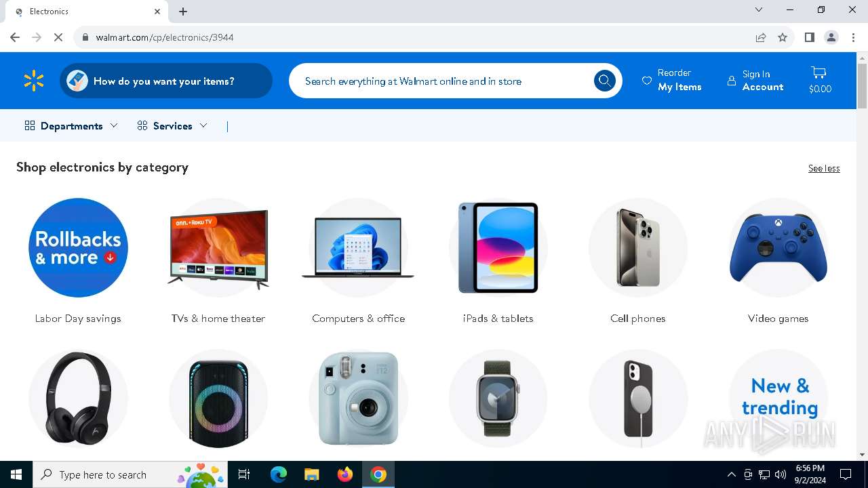868x488 pixels.
Task: Open Chrome side panel icon
Action: click(809, 37)
